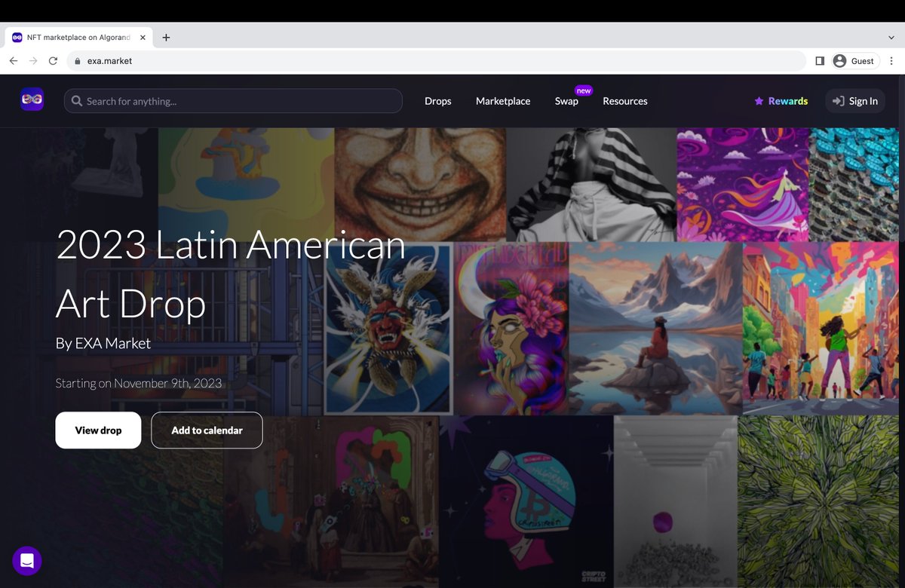Click the tab strip chevron dropdown

tap(891, 36)
